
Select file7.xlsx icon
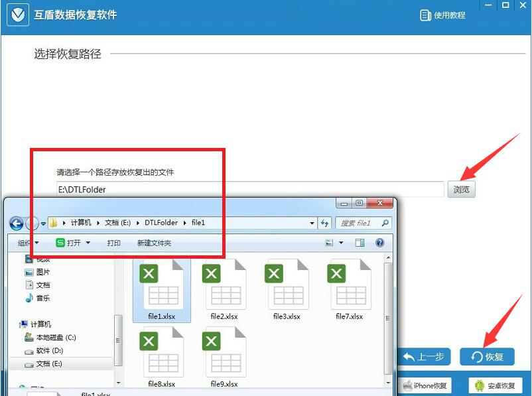pyautogui.click(x=349, y=291)
